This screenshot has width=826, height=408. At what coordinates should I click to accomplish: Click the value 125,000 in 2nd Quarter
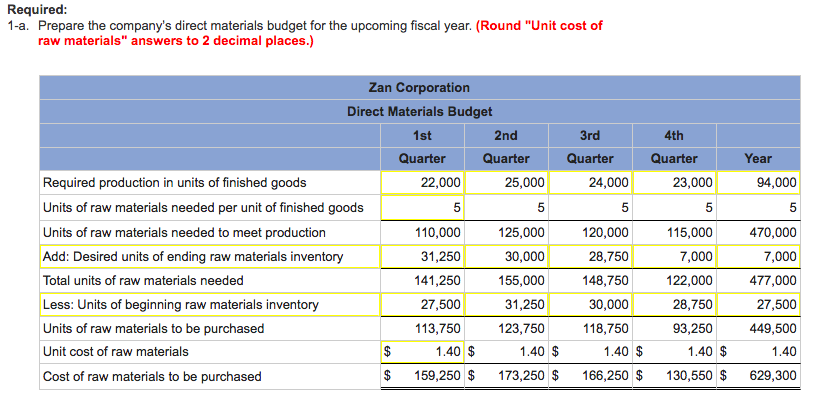coord(523,232)
